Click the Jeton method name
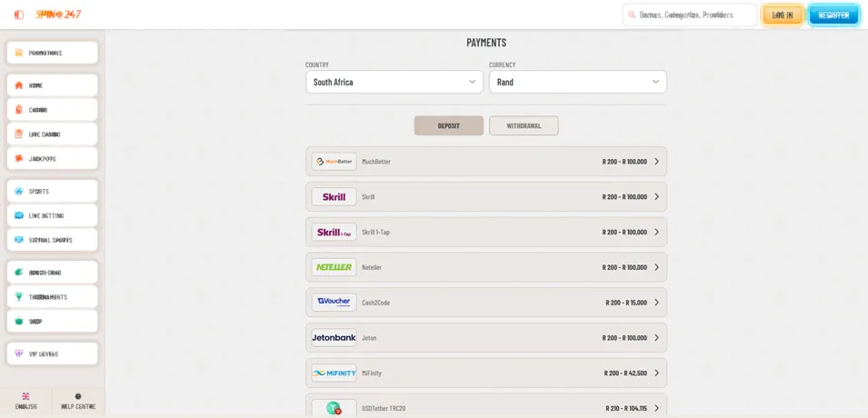868x418 pixels. [x=369, y=338]
